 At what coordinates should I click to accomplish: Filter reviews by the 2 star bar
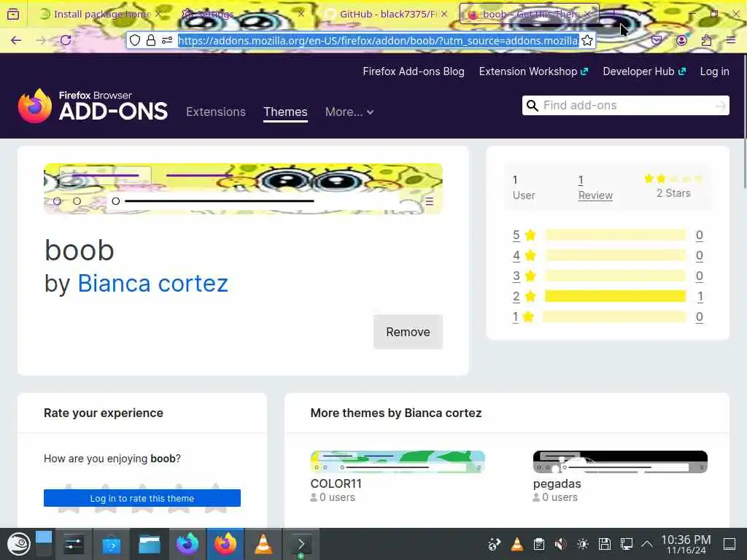[615, 296]
